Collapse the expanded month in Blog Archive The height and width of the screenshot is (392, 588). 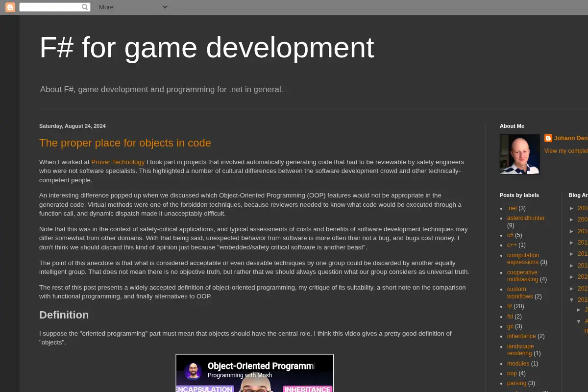pos(579,321)
